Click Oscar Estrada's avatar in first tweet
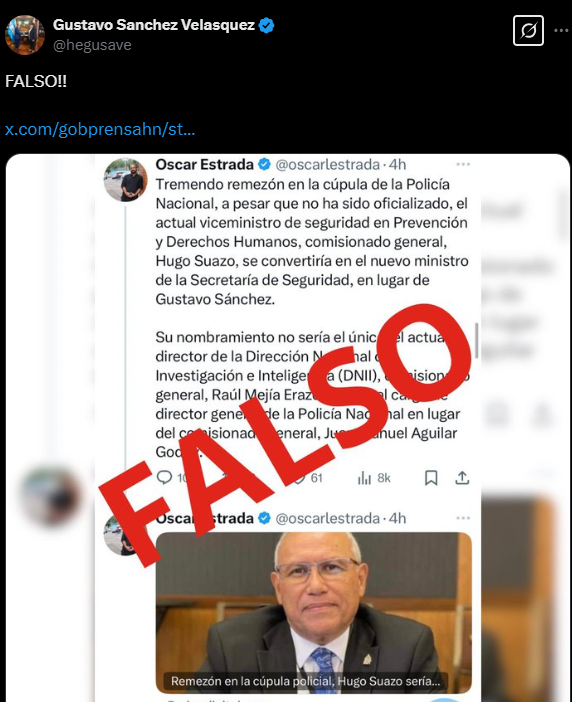The image size is (572, 702). [x=126, y=180]
